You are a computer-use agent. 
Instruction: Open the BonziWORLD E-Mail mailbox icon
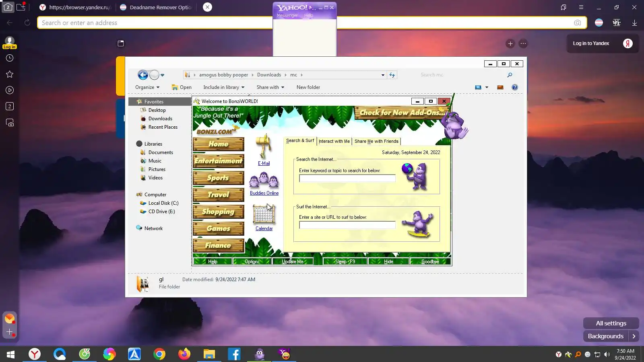(x=264, y=147)
